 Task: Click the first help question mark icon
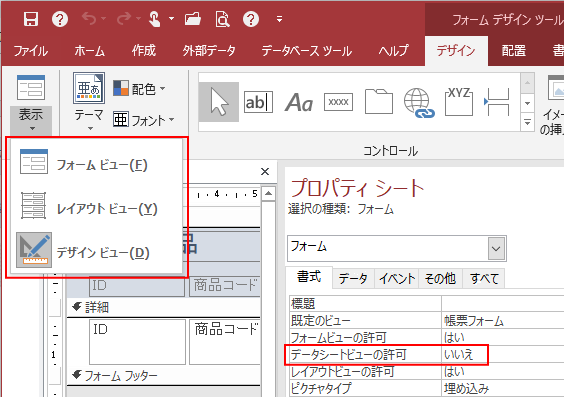(x=60, y=19)
